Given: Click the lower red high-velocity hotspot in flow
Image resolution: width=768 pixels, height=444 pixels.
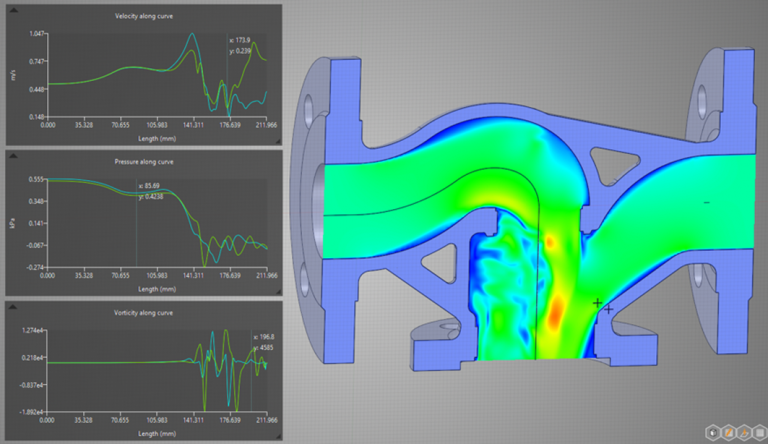Looking at the screenshot, I should (x=554, y=313).
